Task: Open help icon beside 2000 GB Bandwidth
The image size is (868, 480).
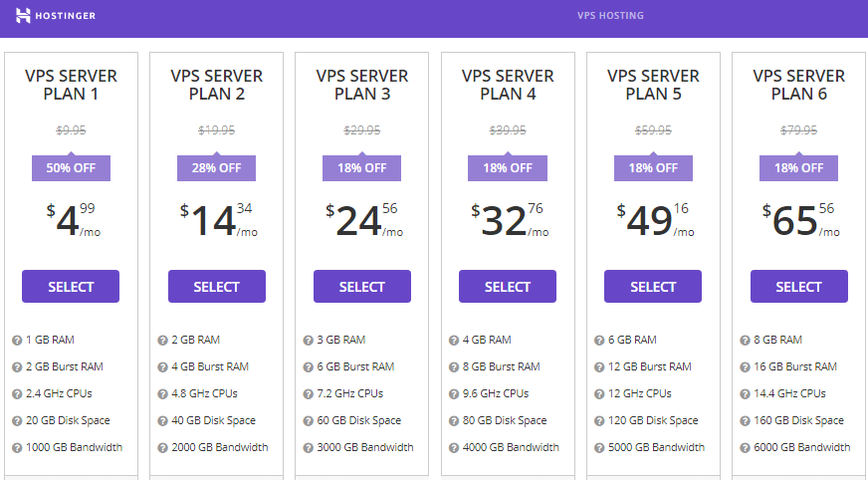Action: pos(163,448)
